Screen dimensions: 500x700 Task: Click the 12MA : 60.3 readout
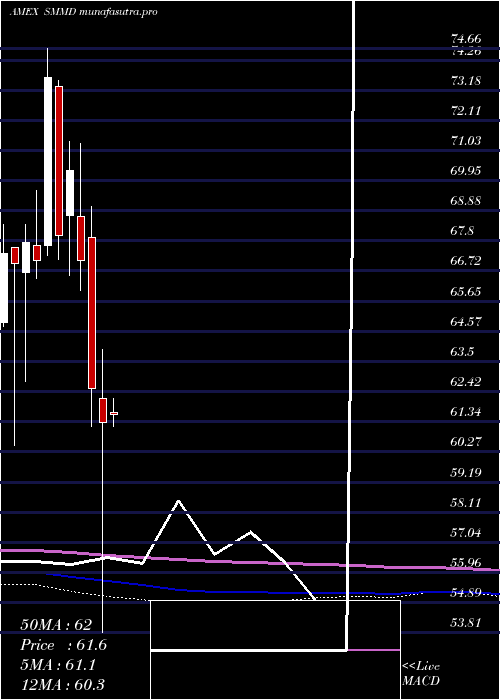(x=62, y=684)
